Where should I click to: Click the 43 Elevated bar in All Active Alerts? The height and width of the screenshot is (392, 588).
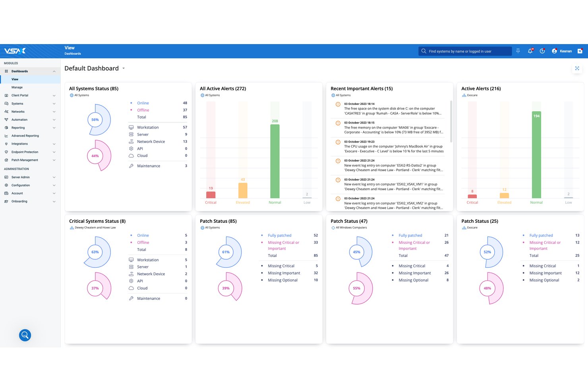[243, 190]
